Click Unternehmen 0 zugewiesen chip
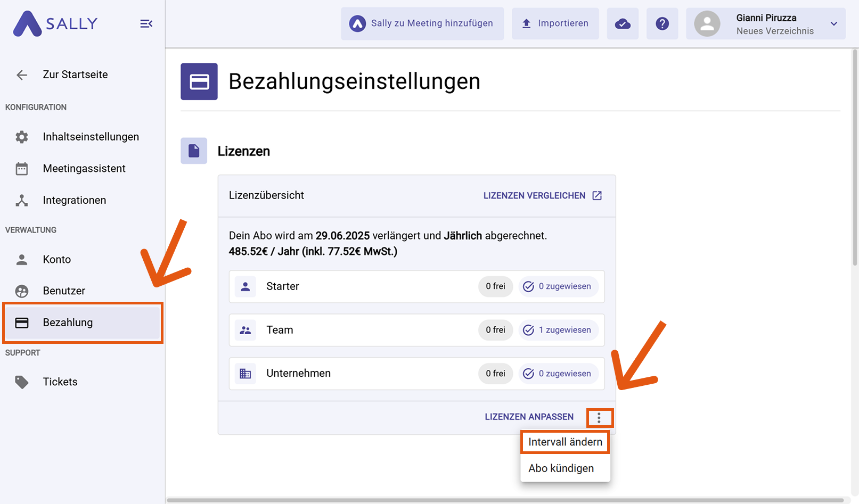This screenshot has height=504, width=859. point(559,374)
